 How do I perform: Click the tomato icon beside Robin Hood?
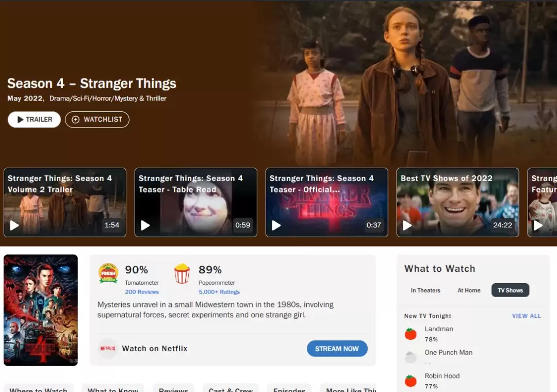point(411,381)
